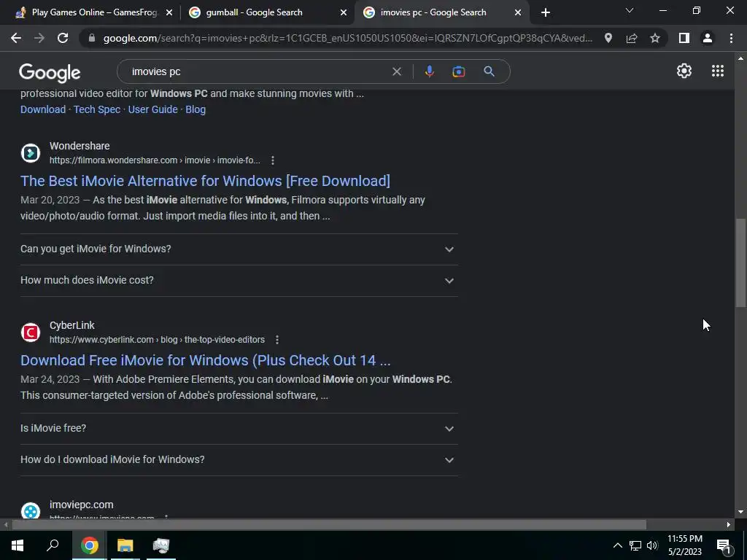747x560 pixels.
Task: Click the horizontal scrollbar thumb
Action: point(329,525)
